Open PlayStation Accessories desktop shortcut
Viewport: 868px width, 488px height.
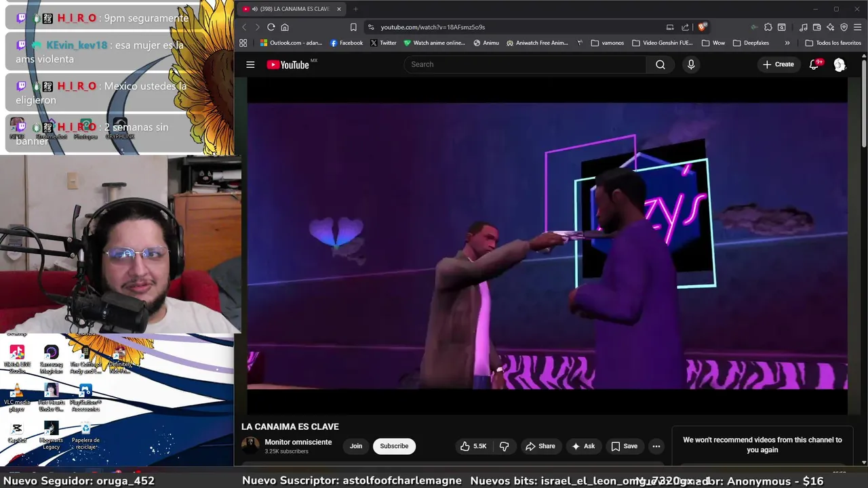point(85,397)
